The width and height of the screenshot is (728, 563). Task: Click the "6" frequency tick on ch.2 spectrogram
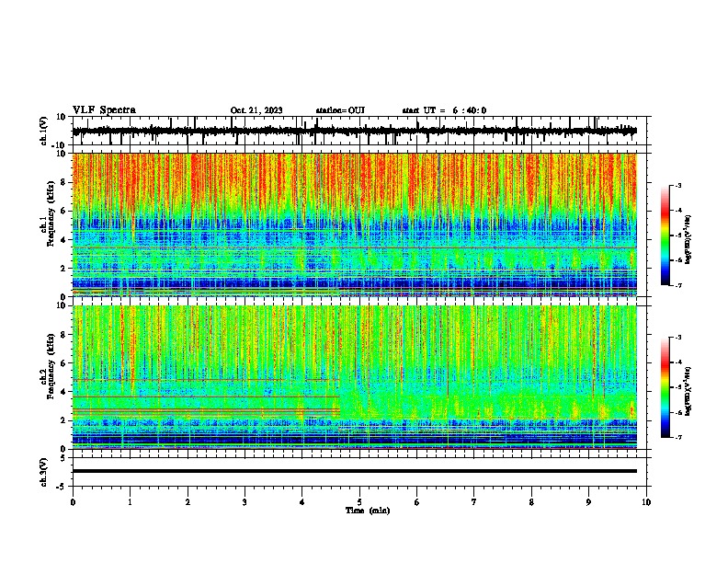coord(63,363)
